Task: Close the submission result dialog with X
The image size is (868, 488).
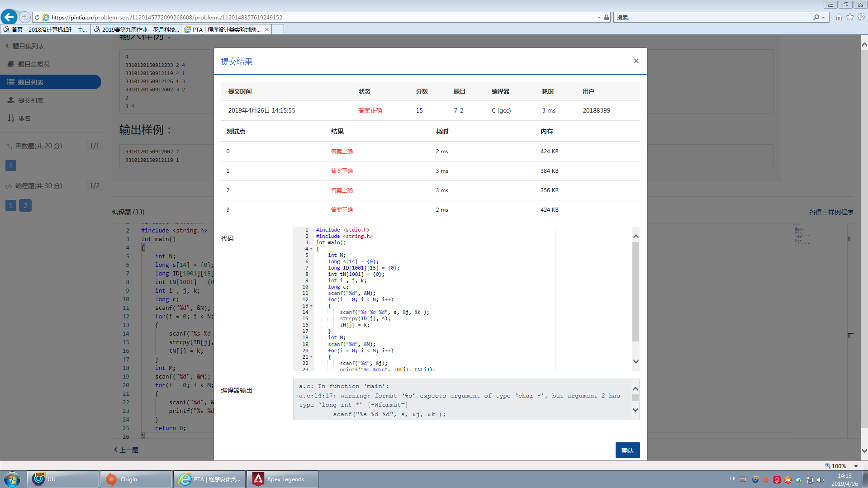Action: (x=636, y=61)
